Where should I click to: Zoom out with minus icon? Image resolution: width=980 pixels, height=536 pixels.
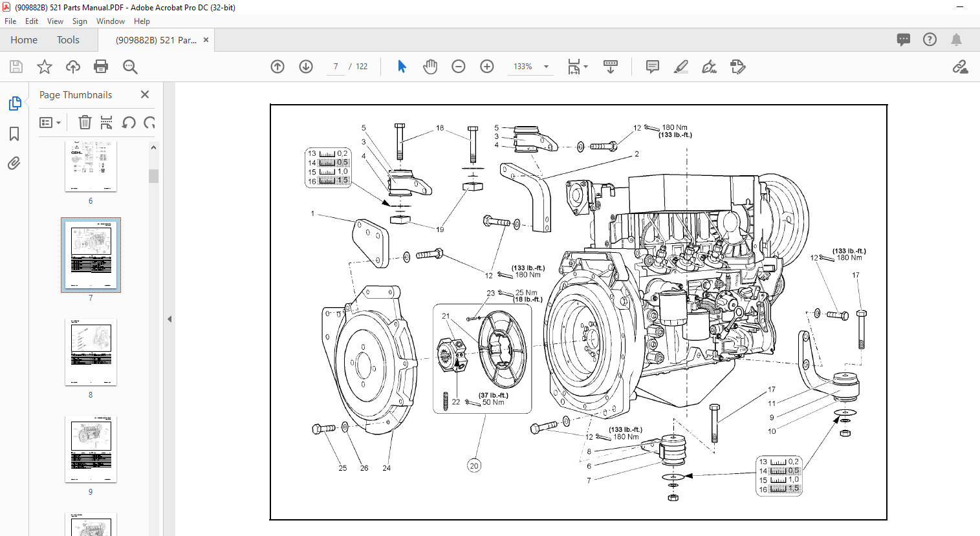click(459, 67)
